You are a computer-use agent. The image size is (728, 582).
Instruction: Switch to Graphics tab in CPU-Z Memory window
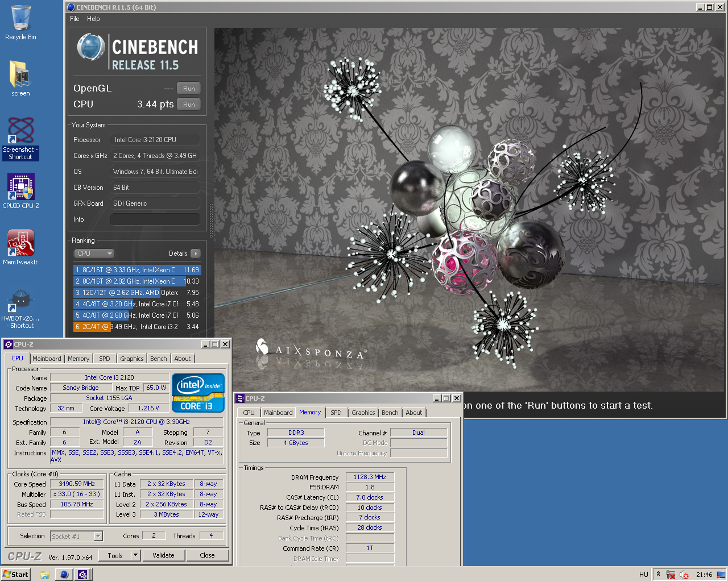pyautogui.click(x=363, y=413)
